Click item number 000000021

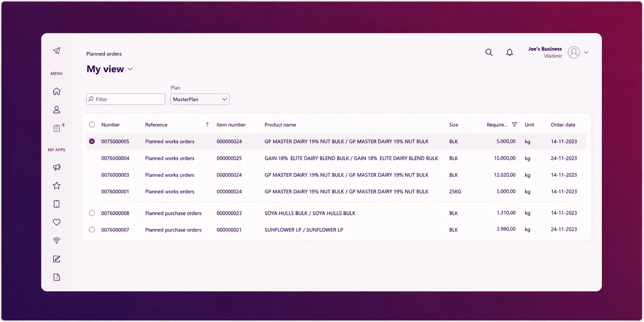click(x=229, y=230)
